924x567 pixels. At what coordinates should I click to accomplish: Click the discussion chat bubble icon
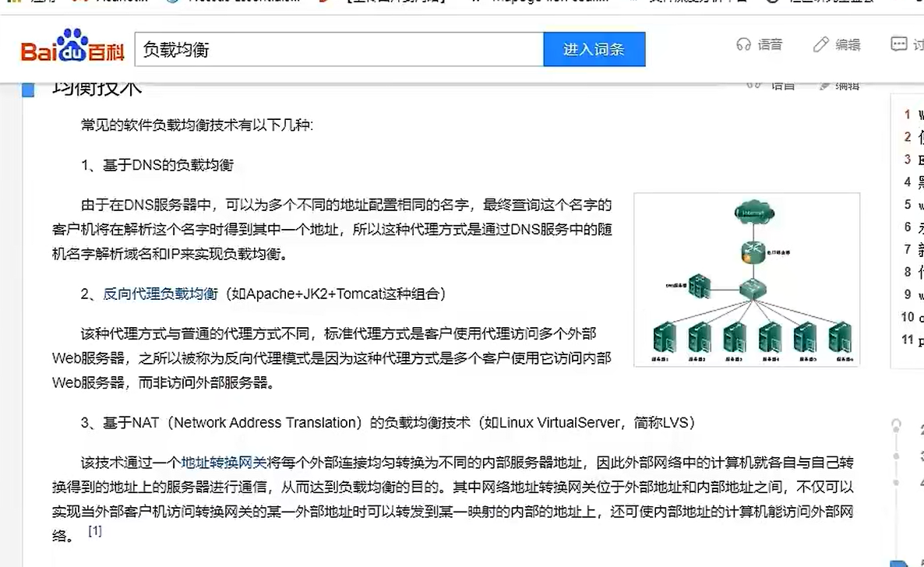click(x=899, y=45)
